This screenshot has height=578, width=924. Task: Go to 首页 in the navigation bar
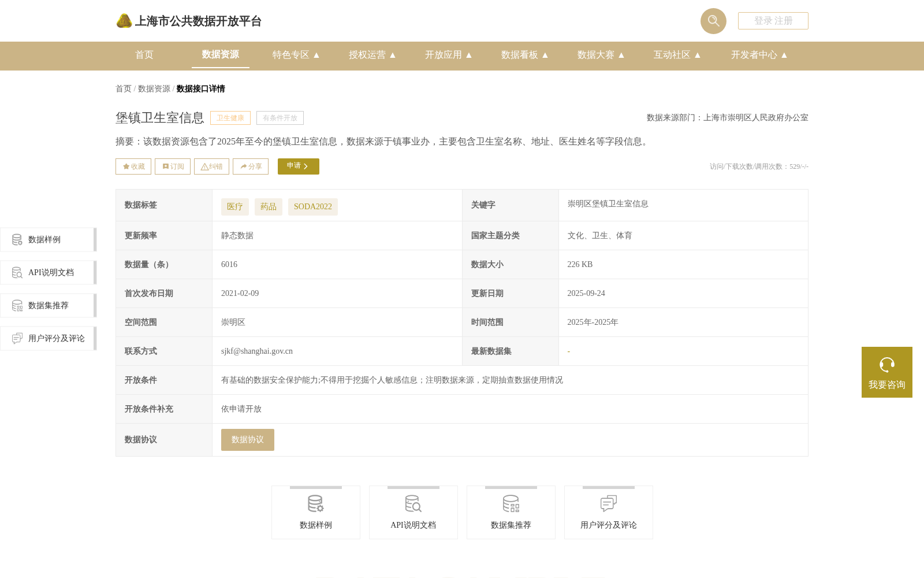(x=144, y=55)
